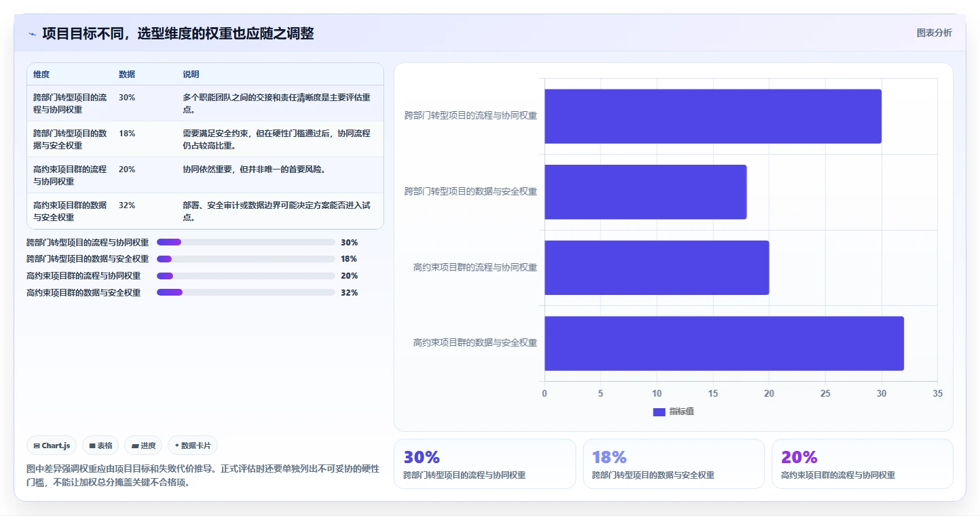Click the chart bar for 高约束项目群的数据与安全权重
Image resolution: width=980 pixels, height=516 pixels.
(x=724, y=343)
